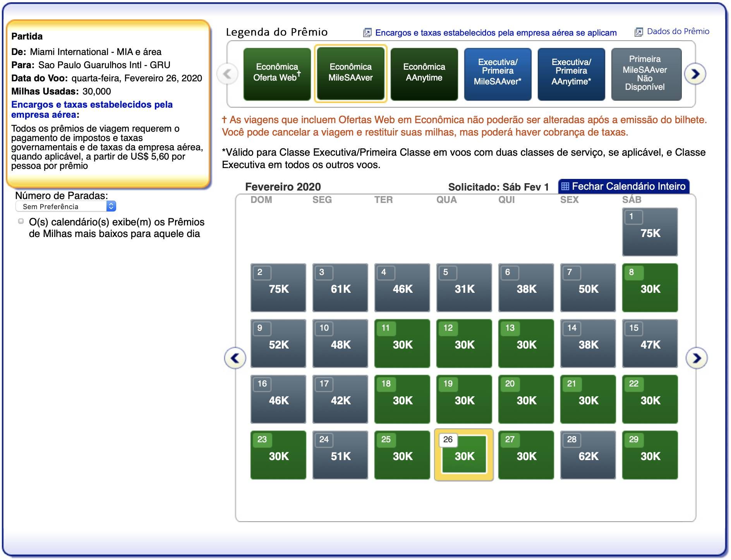Select Econômica AAnytime award type
Image resolution: width=731 pixels, height=560 pixels.
click(424, 74)
